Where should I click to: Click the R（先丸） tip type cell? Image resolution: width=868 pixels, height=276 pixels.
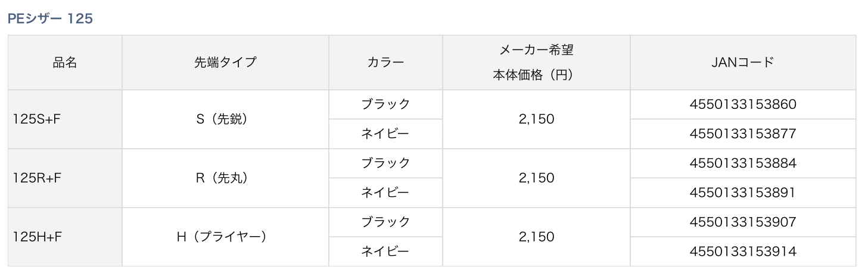click(225, 178)
